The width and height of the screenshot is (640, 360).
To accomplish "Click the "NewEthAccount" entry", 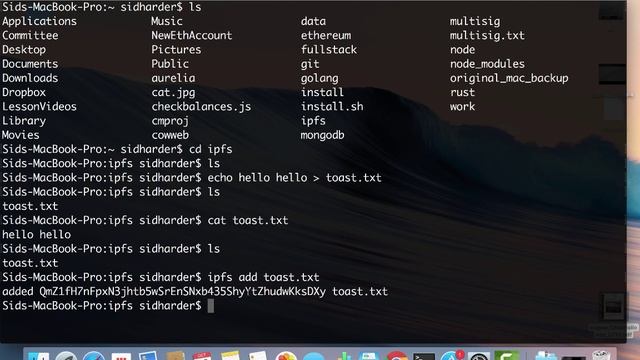I will (192, 36).
